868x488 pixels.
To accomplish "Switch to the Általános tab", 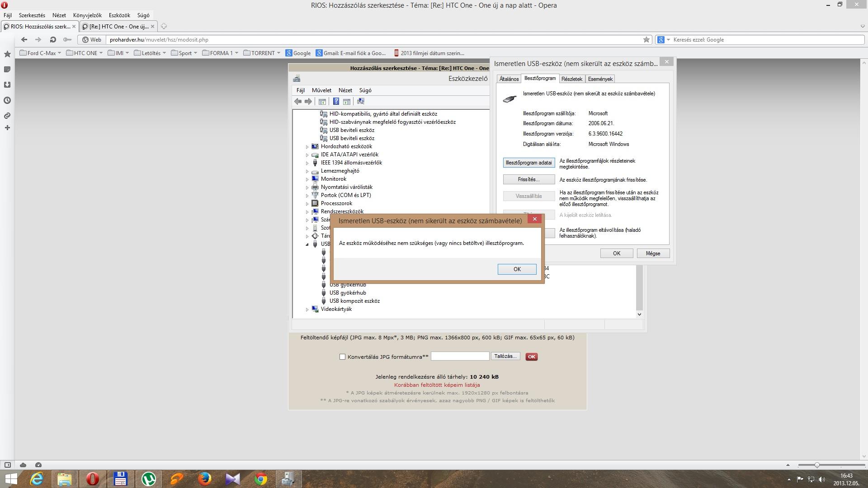I will click(x=509, y=79).
